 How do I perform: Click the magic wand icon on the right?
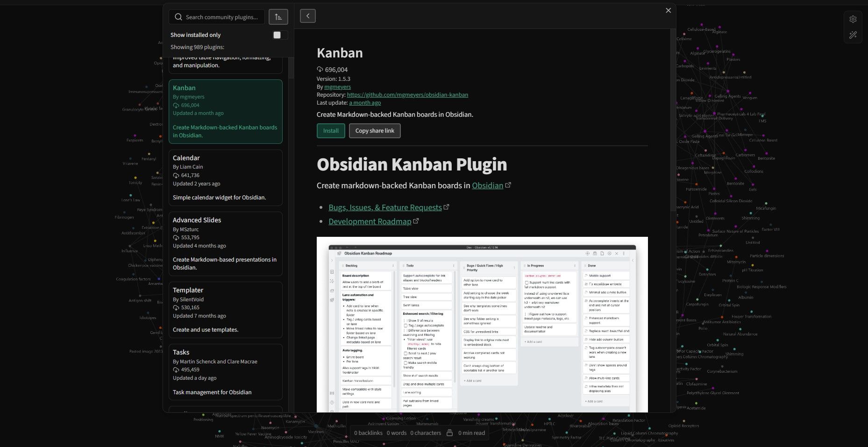[x=853, y=34]
